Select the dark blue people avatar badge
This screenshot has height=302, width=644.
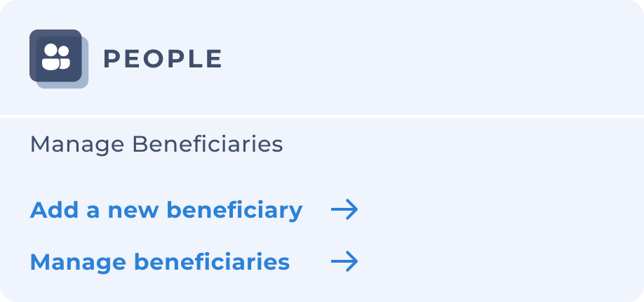(x=56, y=56)
